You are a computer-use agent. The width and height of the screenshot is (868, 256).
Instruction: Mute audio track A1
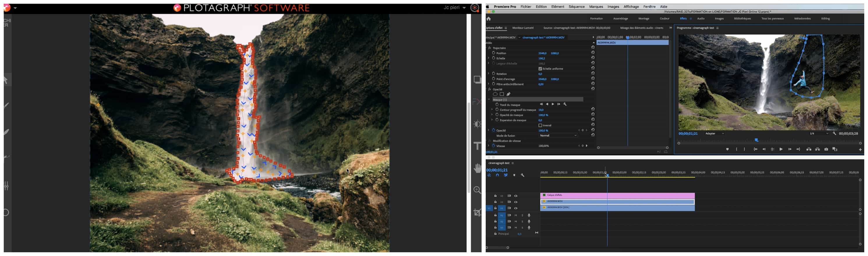point(516,215)
